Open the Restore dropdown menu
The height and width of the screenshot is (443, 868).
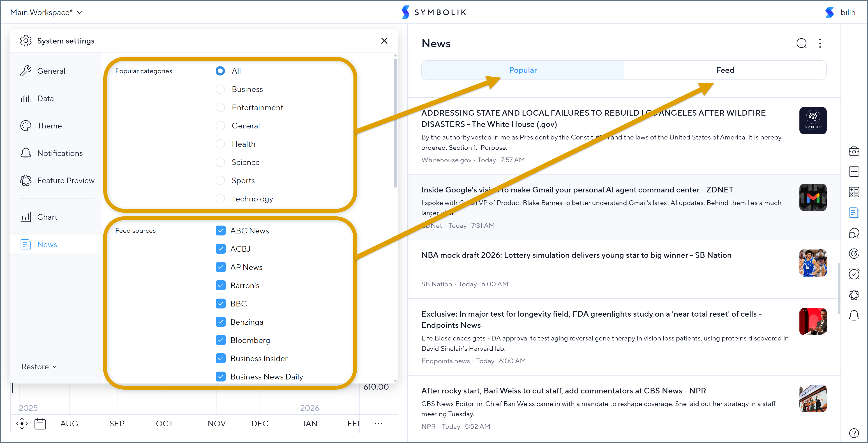pyautogui.click(x=39, y=367)
